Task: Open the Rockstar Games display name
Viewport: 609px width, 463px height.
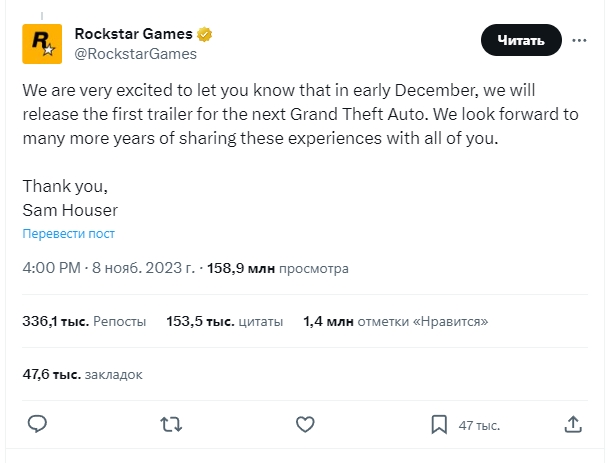Action: click(133, 33)
